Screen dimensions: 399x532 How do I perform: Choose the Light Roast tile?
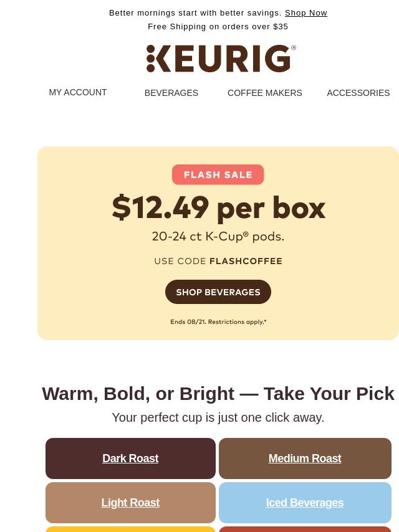tap(130, 503)
